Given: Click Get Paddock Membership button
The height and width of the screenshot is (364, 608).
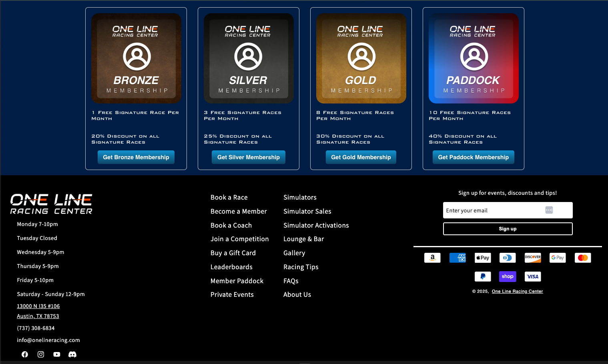Looking at the screenshot, I should pos(474,157).
